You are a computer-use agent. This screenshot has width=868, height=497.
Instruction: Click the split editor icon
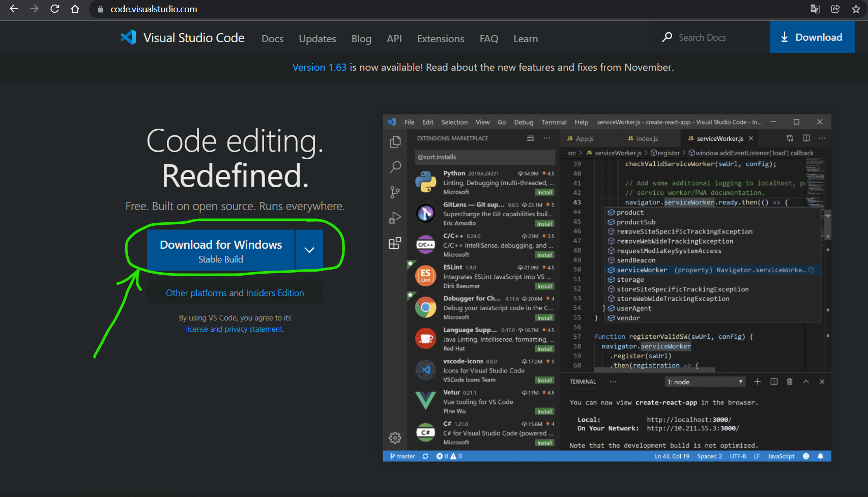806,138
